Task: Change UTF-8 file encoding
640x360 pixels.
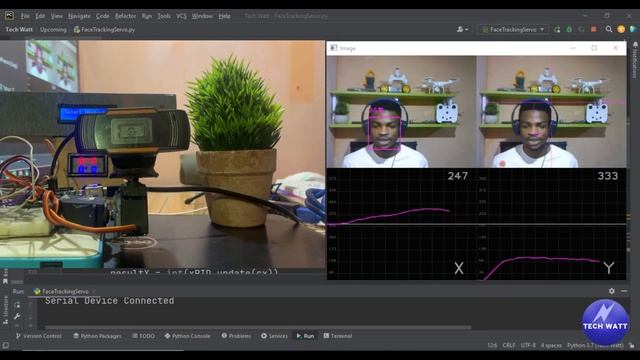Action: tap(528, 345)
